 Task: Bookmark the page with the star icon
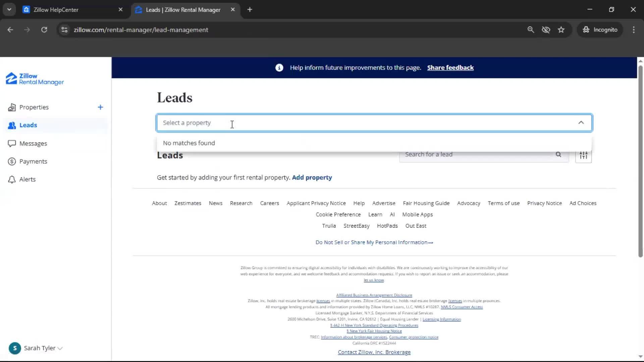(561, 29)
